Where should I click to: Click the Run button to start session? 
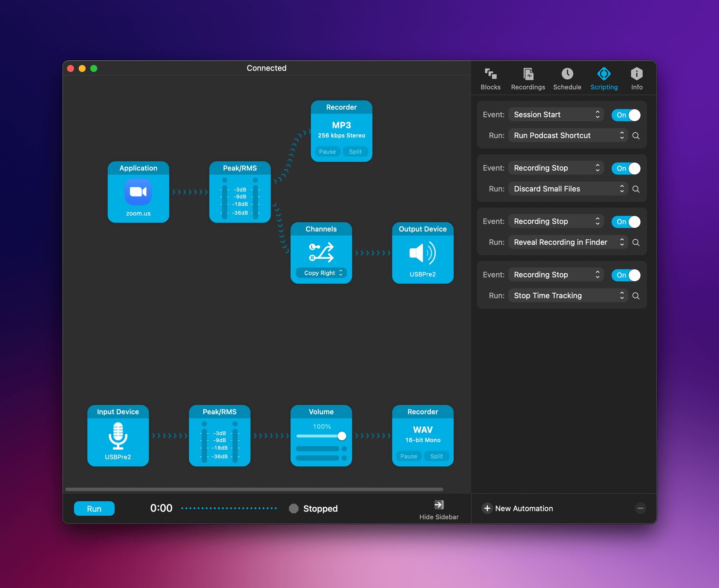tap(95, 508)
